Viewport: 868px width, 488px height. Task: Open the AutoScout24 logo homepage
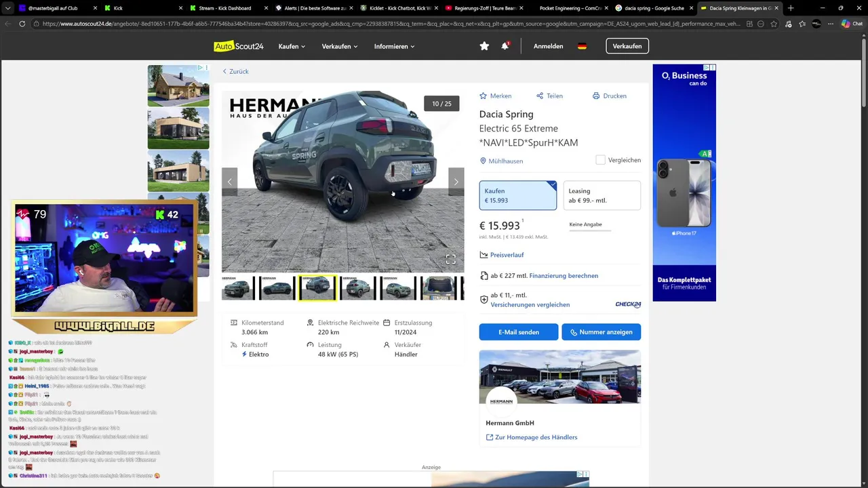tap(239, 46)
